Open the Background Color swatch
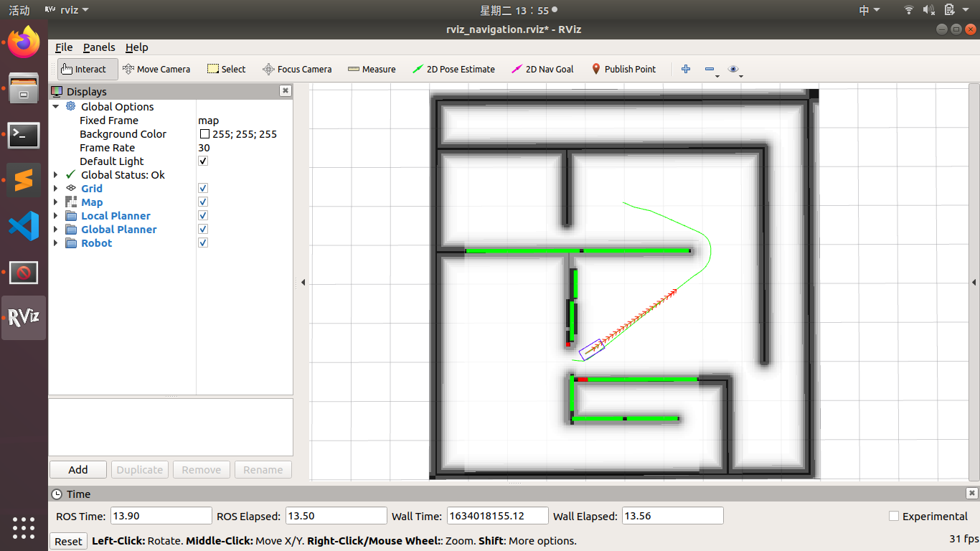The image size is (980, 551). pos(203,133)
